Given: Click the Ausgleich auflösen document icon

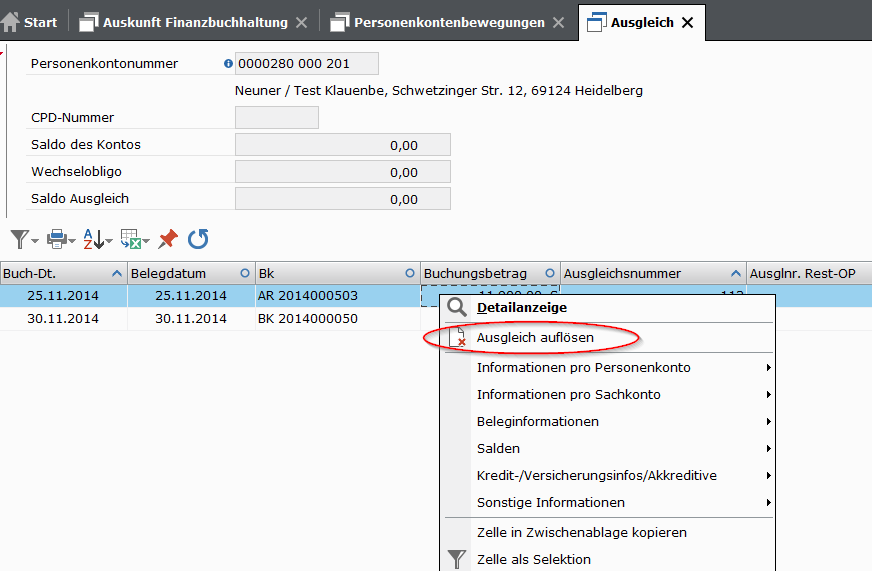Looking at the screenshot, I should 458,337.
